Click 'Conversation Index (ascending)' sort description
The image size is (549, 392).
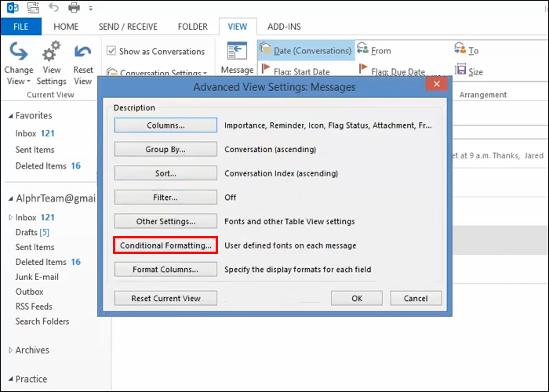(x=281, y=173)
